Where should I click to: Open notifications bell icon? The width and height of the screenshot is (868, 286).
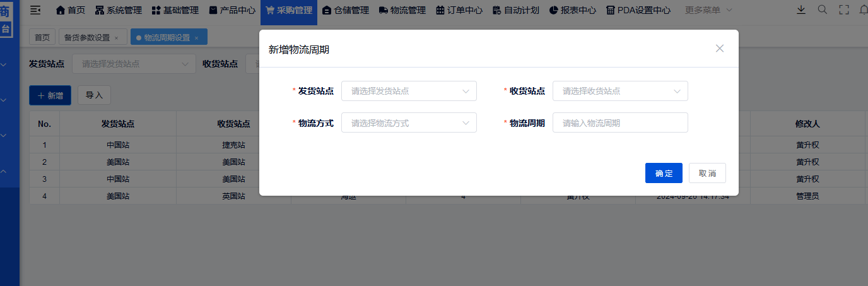[864, 9]
